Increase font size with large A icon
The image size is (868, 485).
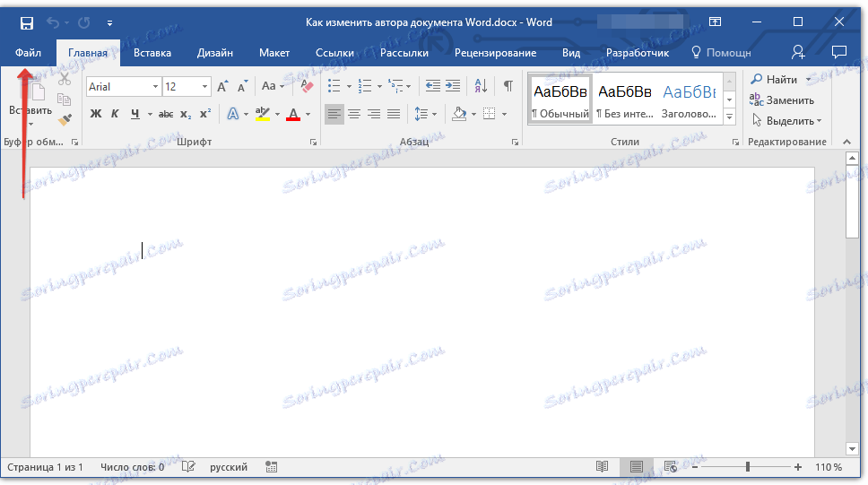point(222,86)
